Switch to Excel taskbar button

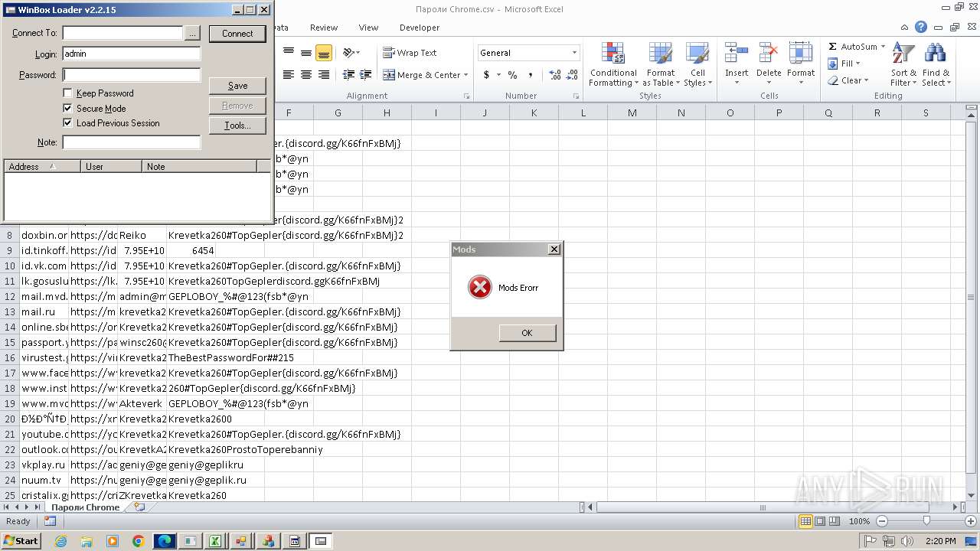(x=216, y=541)
